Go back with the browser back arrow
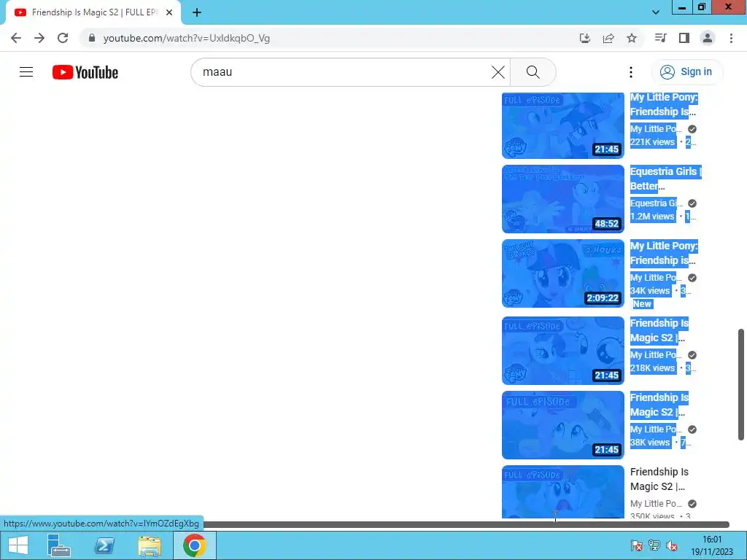This screenshot has width=747, height=560. pos(16,38)
